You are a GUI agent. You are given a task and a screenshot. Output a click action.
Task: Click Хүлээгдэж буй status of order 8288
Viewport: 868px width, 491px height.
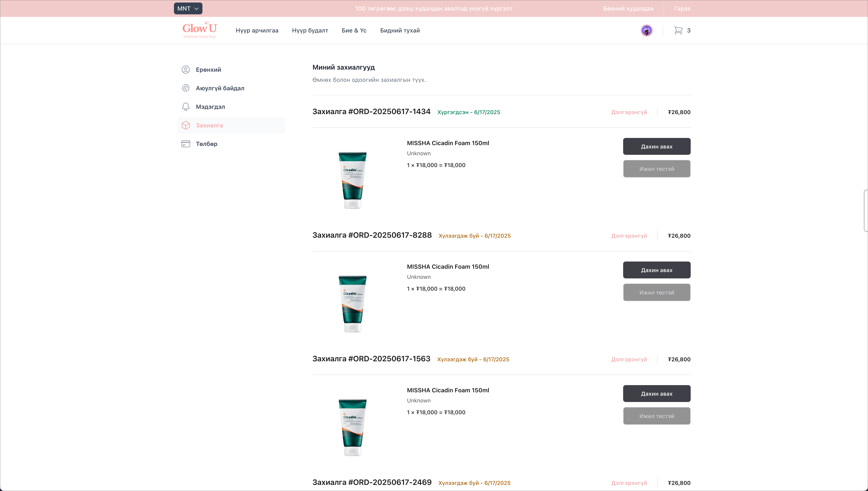click(x=475, y=236)
